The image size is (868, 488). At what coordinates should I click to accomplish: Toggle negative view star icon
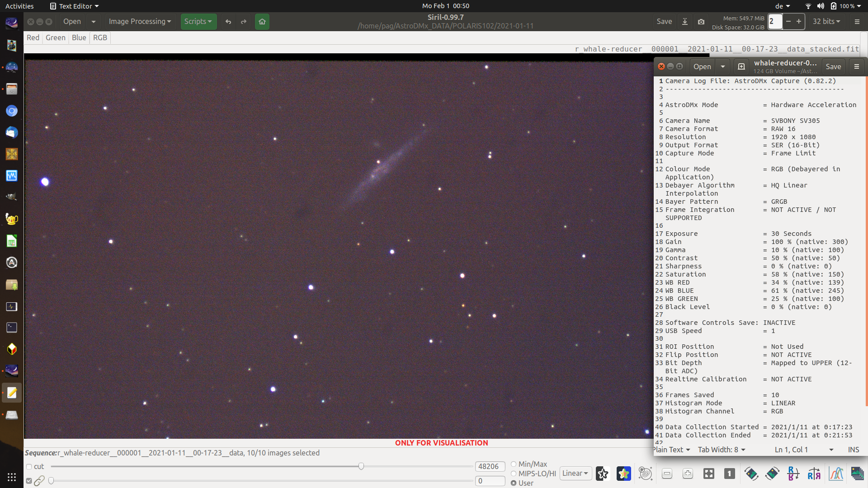(x=602, y=474)
